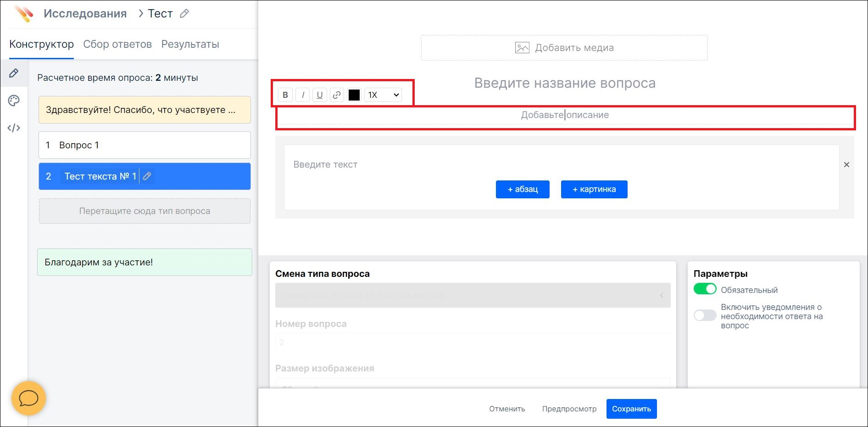
Task: Open the 1X text size dropdown
Action: [x=383, y=95]
